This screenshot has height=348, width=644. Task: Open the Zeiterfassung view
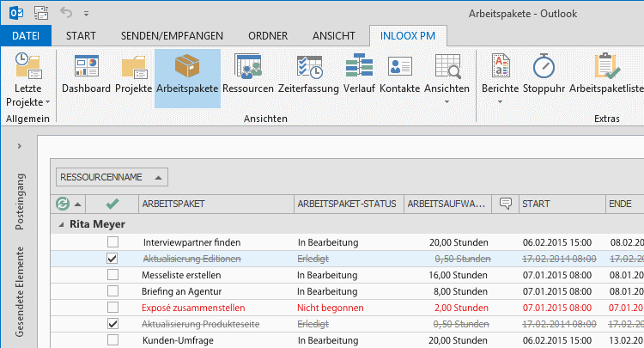click(x=308, y=72)
